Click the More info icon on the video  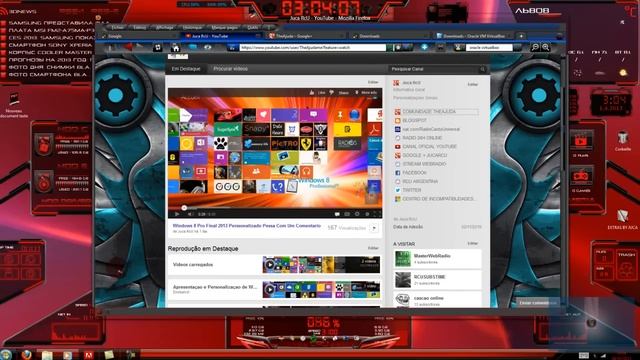[357, 93]
